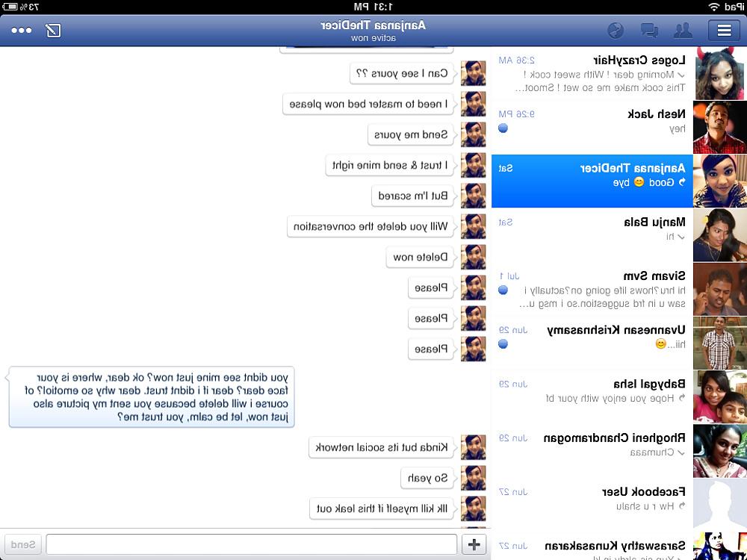Tap the compose new message icon
Image resolution: width=747 pixels, height=560 pixels.
(x=53, y=31)
